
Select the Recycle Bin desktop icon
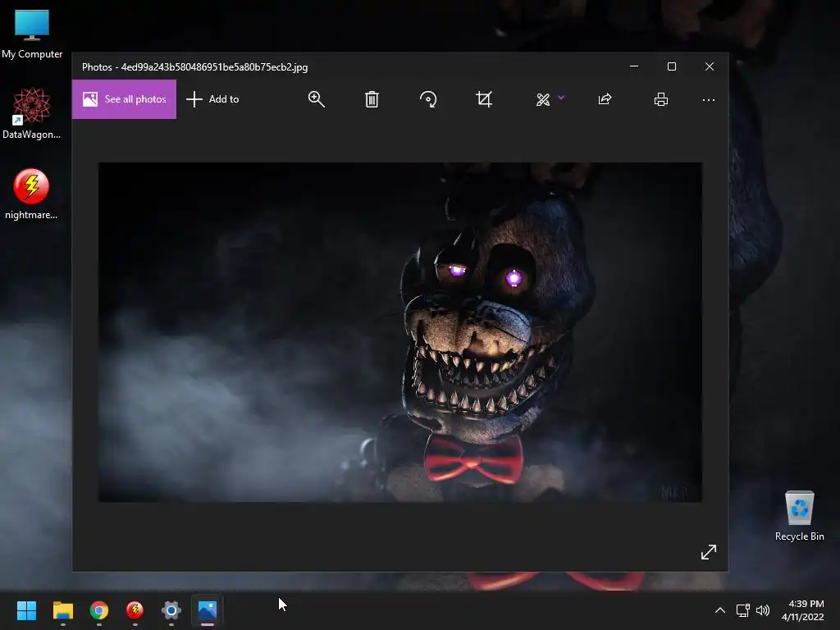click(799, 516)
